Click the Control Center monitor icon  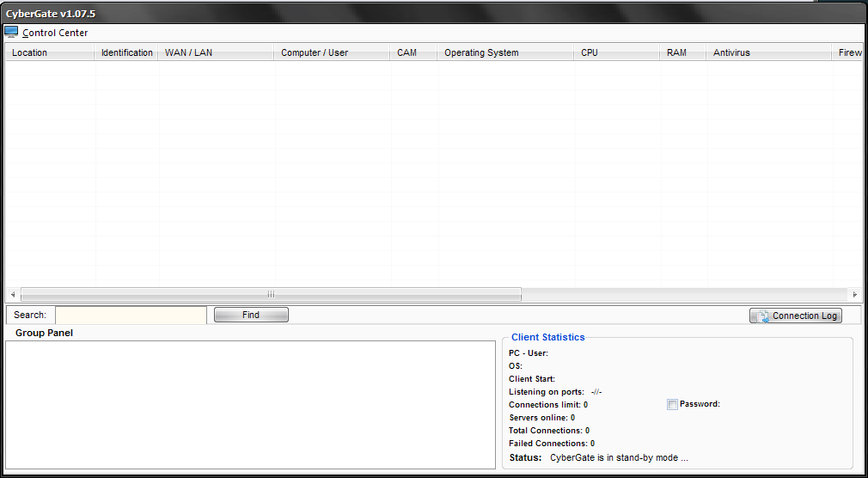[11, 32]
